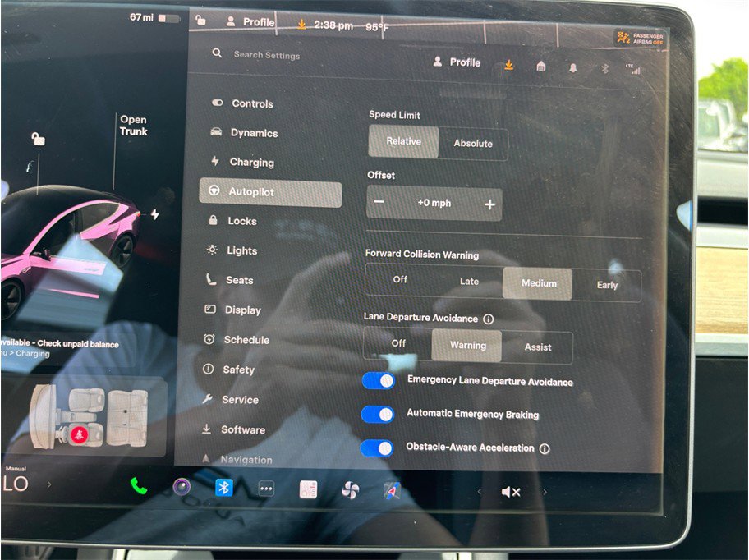Toggle Emergency Lane Departure Avoidance switch

pos(379,380)
